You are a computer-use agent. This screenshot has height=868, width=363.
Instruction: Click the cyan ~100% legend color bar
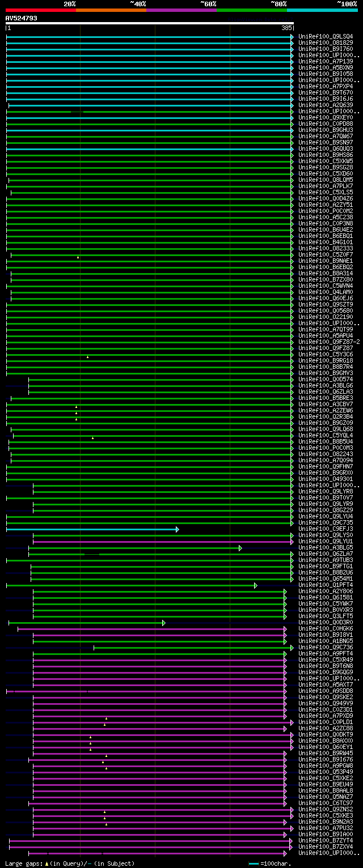tap(322, 10)
